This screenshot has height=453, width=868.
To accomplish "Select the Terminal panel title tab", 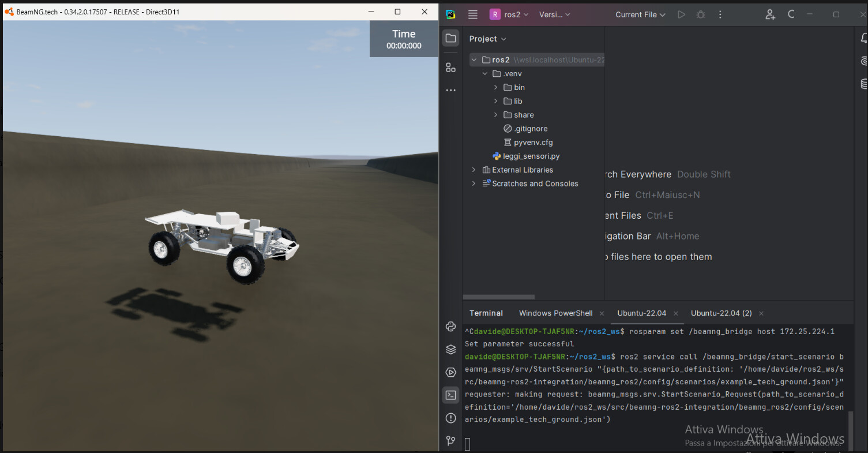I will click(x=486, y=313).
